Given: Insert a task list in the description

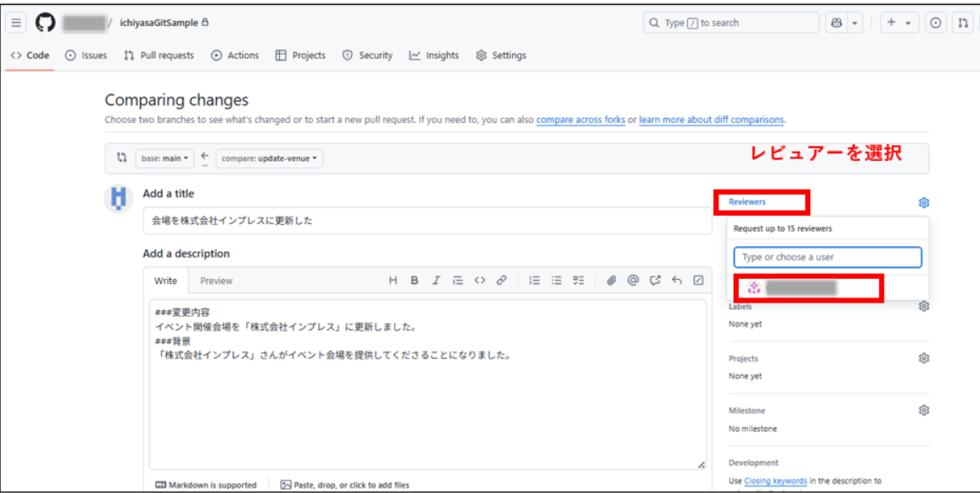Looking at the screenshot, I should 579,280.
